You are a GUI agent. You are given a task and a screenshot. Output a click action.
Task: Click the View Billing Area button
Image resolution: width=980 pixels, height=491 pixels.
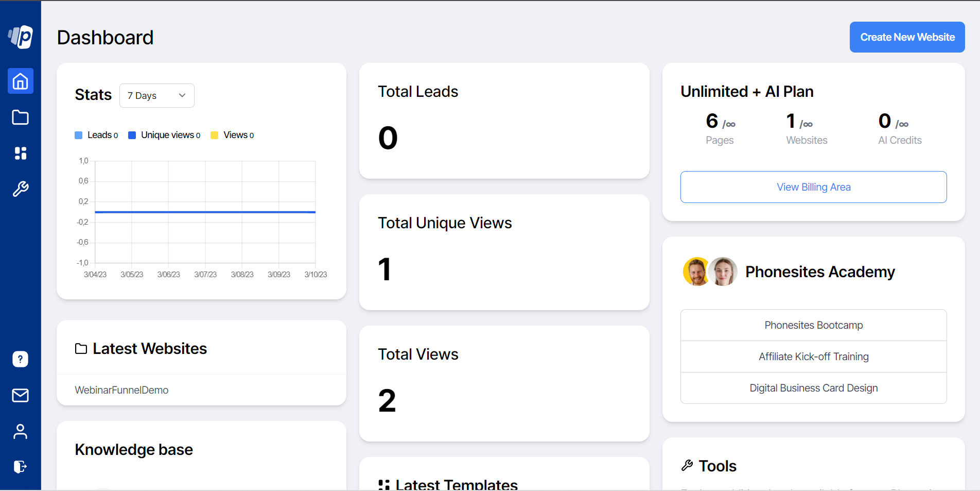[x=813, y=187]
